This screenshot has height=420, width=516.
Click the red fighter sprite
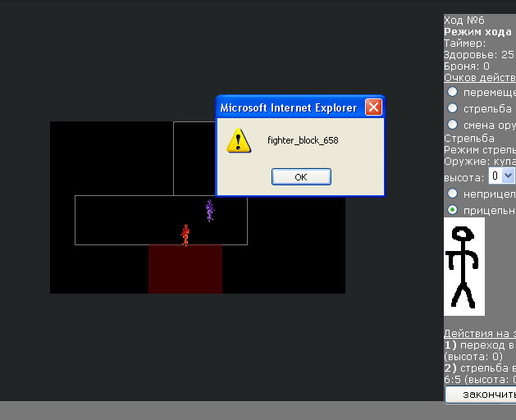click(185, 235)
